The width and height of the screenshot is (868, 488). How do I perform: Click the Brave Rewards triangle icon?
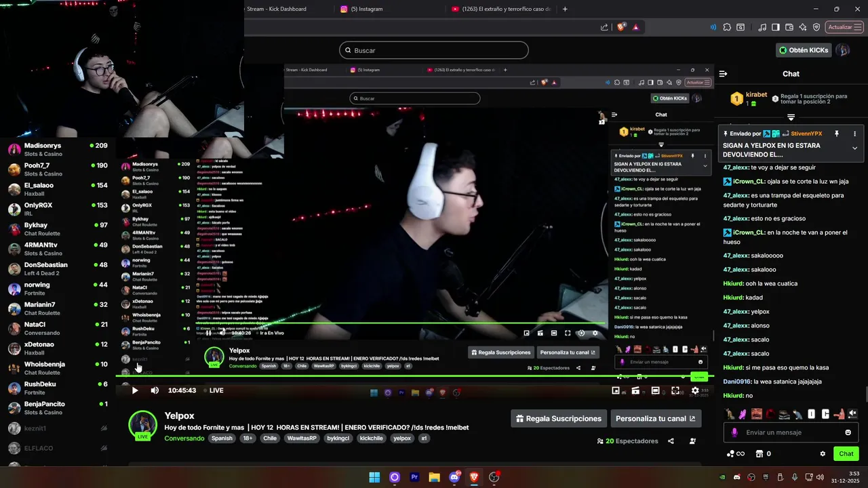click(635, 27)
